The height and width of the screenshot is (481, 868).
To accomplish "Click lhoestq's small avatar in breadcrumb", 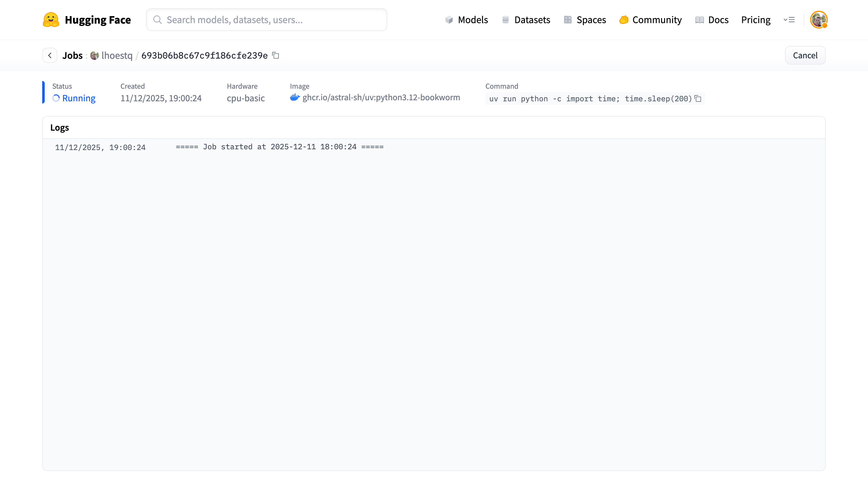I will coord(94,55).
